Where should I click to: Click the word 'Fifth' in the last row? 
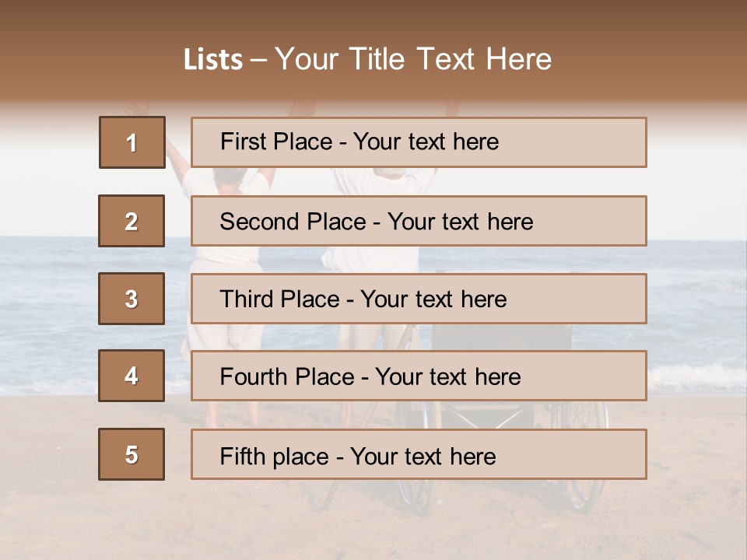click(242, 456)
